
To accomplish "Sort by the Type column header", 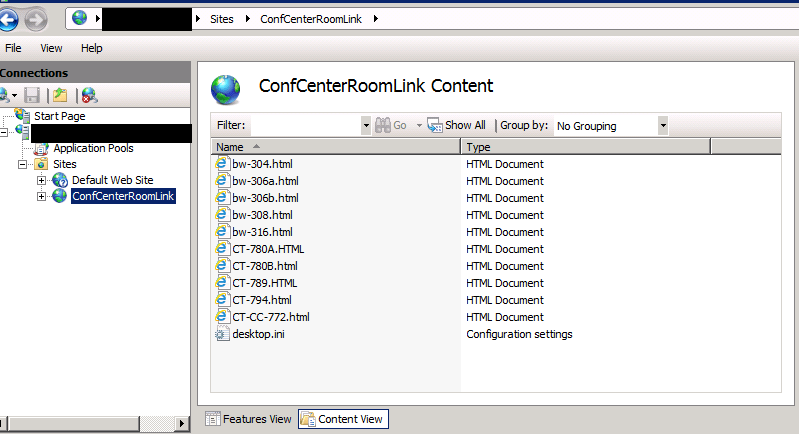I will [585, 147].
